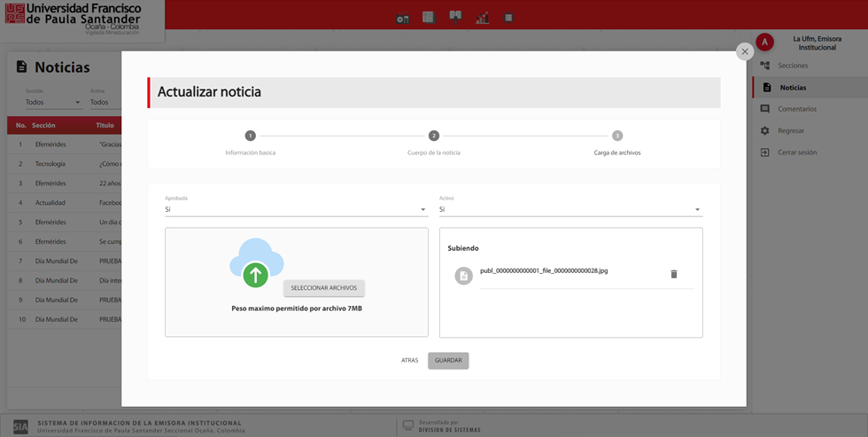Click the radio icon in top toolbar
This screenshot has height=437, width=868.
click(x=403, y=18)
